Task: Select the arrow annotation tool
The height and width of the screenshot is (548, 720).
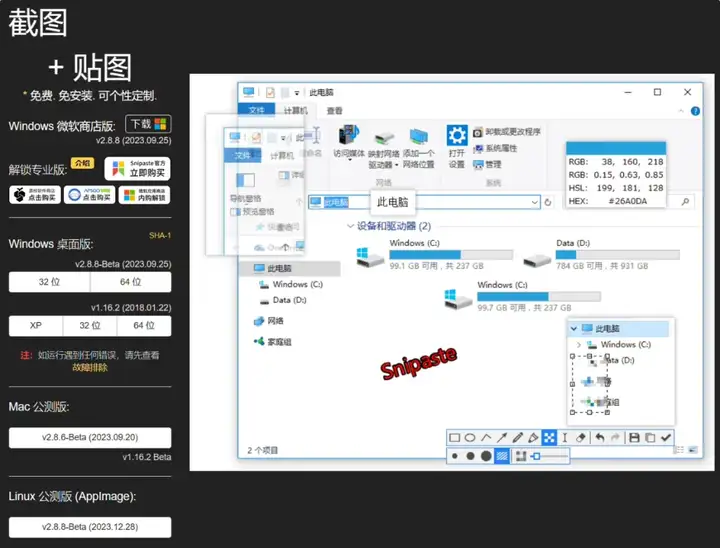Action: click(x=501, y=438)
